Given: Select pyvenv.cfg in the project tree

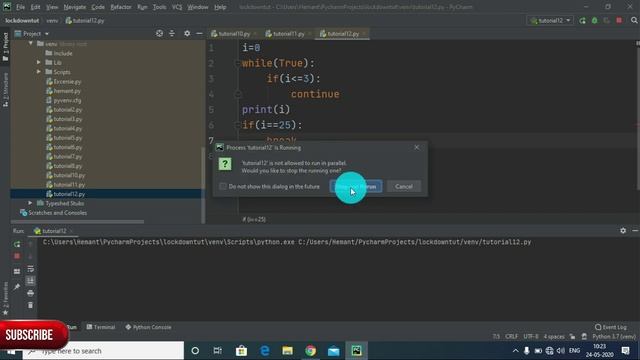Looking at the screenshot, I should 64,100.
